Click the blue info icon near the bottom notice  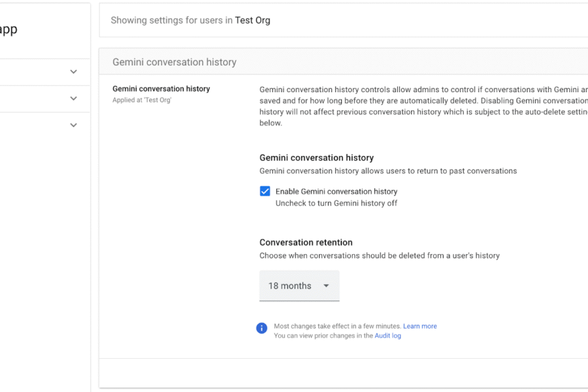pyautogui.click(x=261, y=328)
